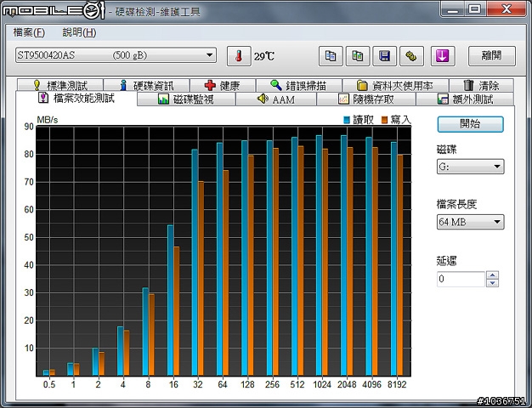Switch to the 錯誤掃描 error scan tab
The image size is (532, 408).
click(x=299, y=85)
